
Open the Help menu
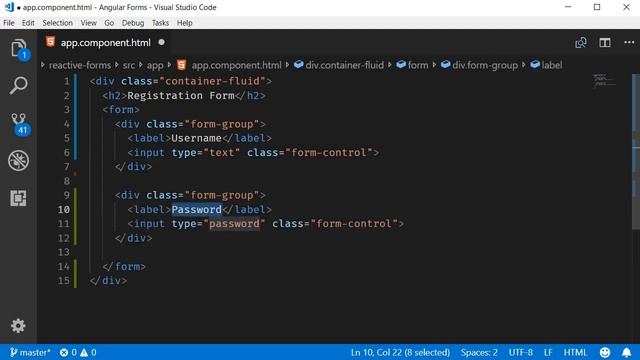coord(184,23)
